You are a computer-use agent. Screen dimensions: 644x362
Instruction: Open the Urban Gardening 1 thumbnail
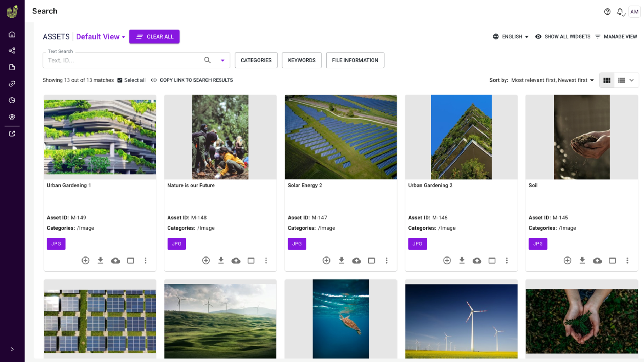(x=100, y=137)
